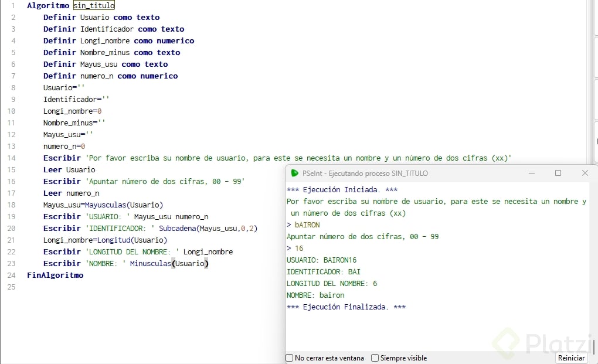
Task: Click the line Identificador=''
Action: click(x=76, y=100)
